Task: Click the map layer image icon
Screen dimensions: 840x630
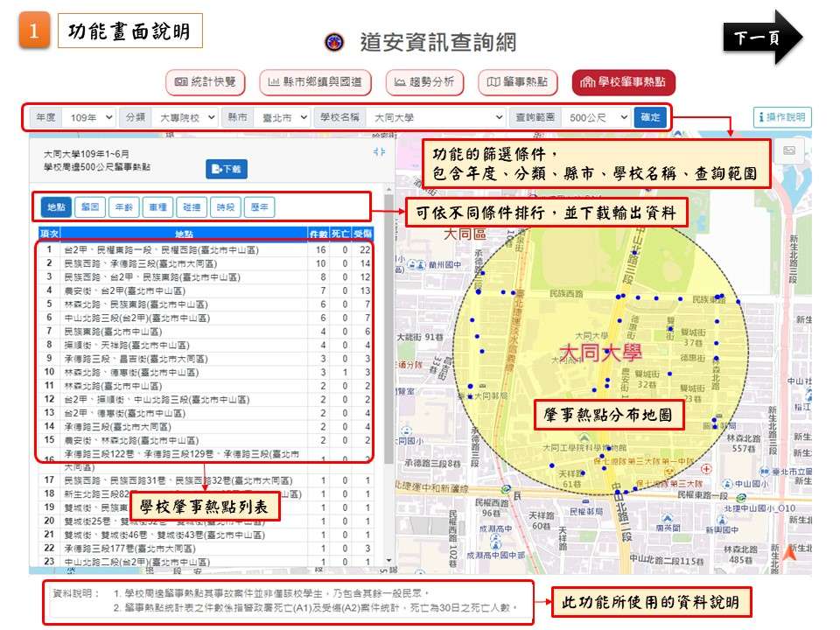Action: pyautogui.click(x=789, y=150)
